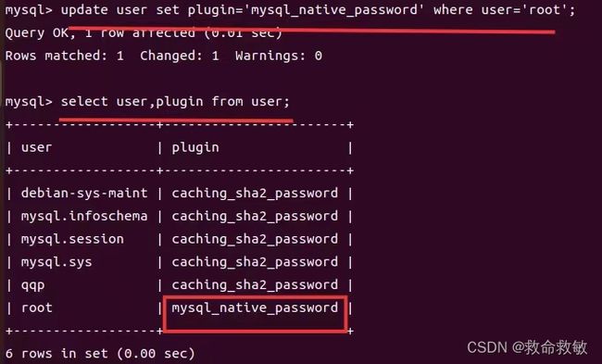Click the 'select user,plugin from user;' command
The image size is (602, 364).
point(175,102)
